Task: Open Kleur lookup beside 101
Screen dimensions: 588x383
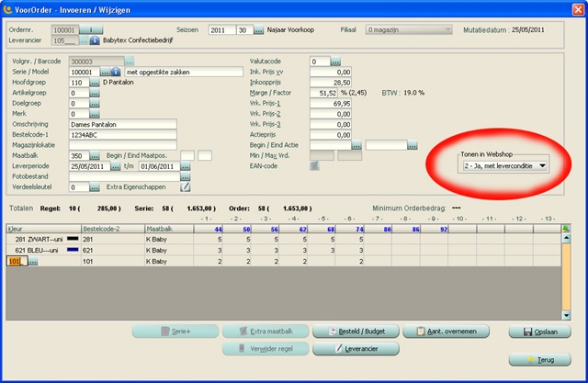Action: 33,262
